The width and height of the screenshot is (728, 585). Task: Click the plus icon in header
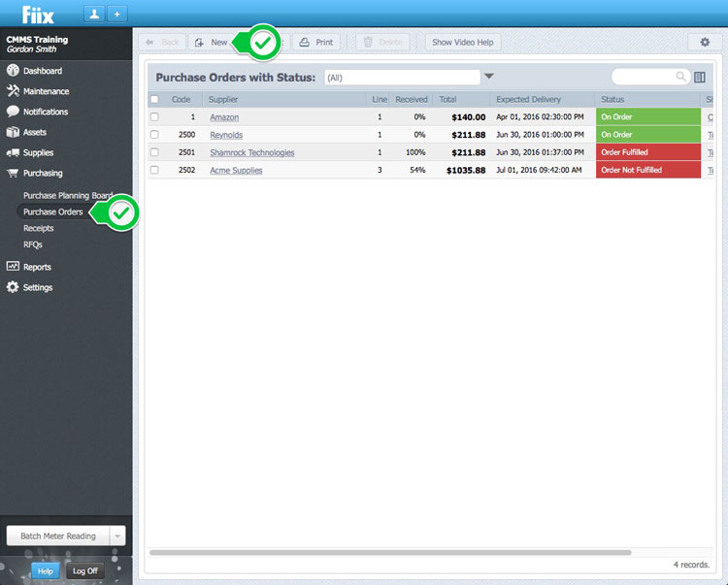click(117, 14)
